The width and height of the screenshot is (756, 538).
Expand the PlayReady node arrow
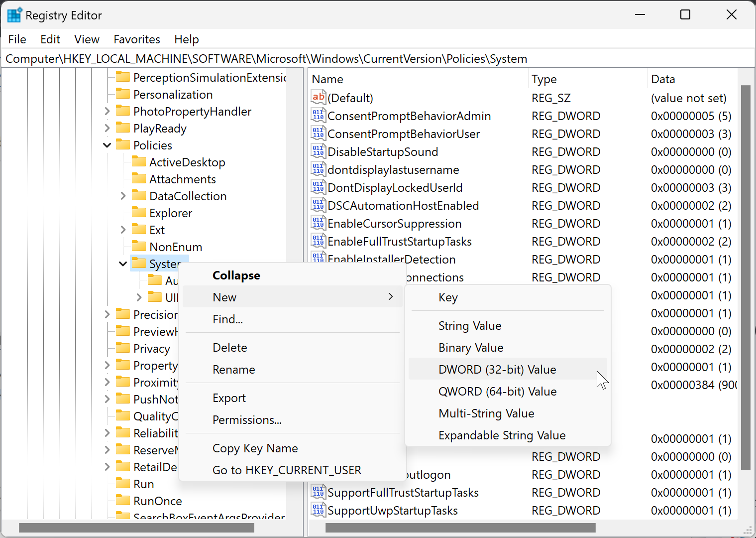tap(107, 128)
